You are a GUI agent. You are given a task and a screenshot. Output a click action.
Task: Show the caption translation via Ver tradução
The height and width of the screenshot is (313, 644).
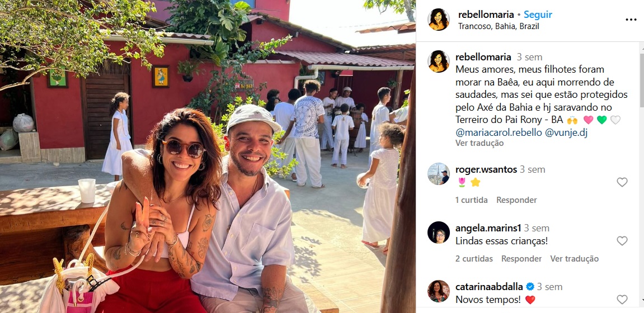pos(480,143)
